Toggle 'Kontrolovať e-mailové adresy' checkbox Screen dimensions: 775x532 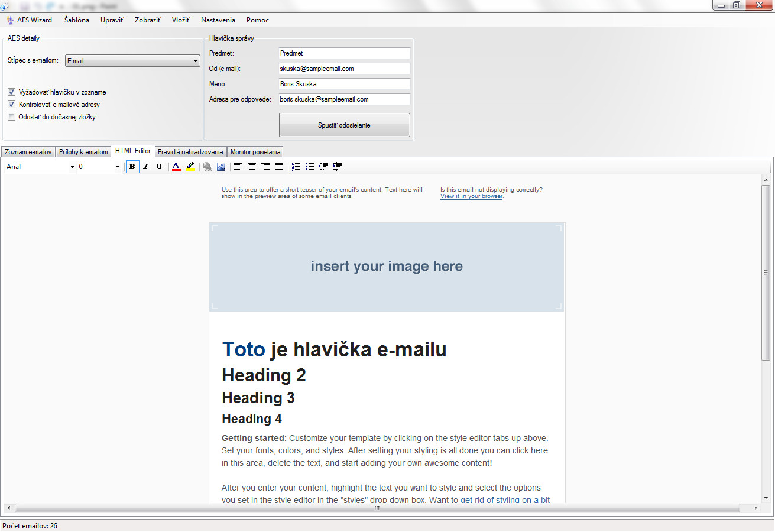point(11,105)
